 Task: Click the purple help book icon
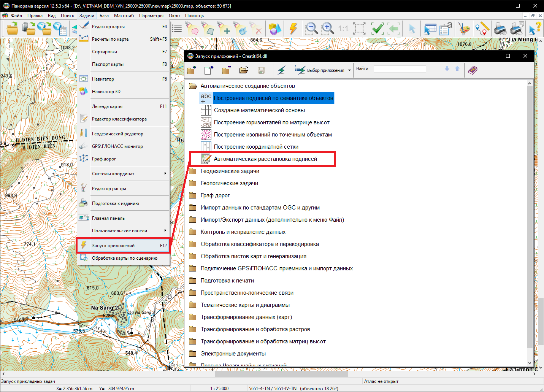tap(473, 70)
